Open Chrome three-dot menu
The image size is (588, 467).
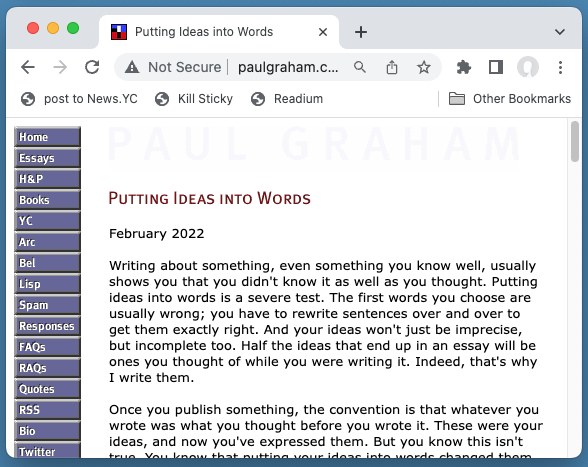pos(560,68)
